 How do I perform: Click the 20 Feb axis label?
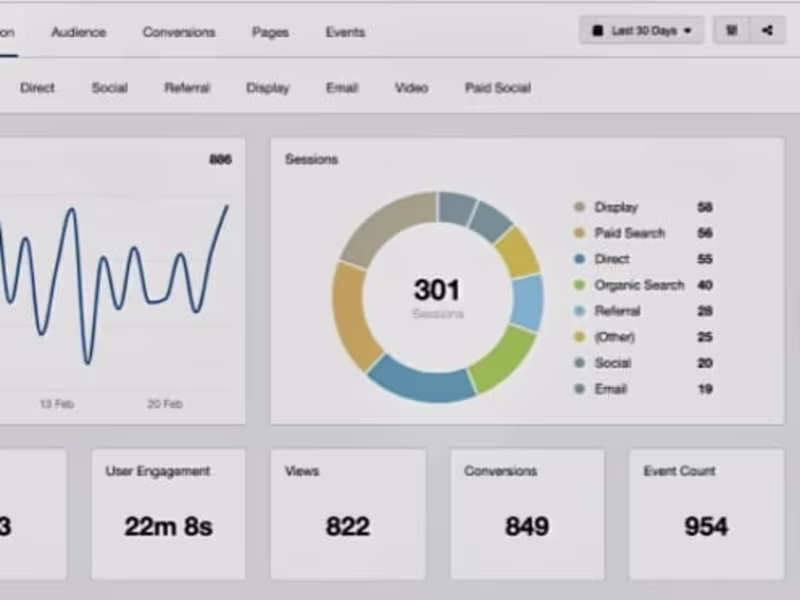click(x=165, y=404)
